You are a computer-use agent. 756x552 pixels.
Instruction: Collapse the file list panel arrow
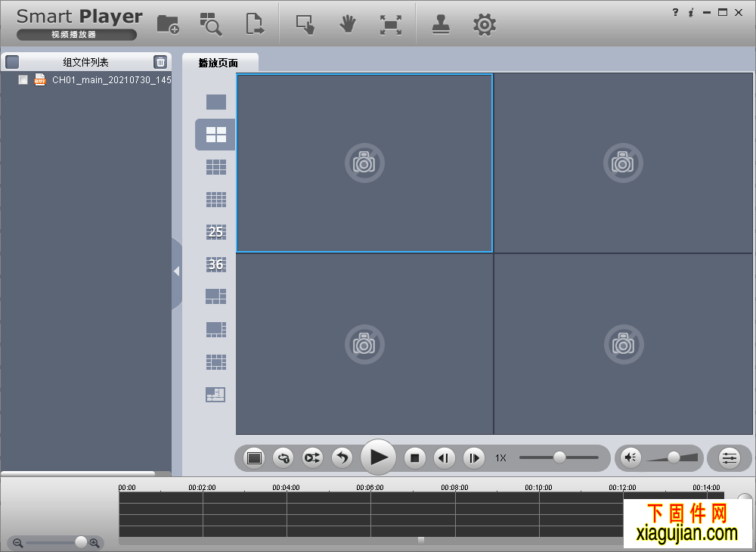[176, 271]
